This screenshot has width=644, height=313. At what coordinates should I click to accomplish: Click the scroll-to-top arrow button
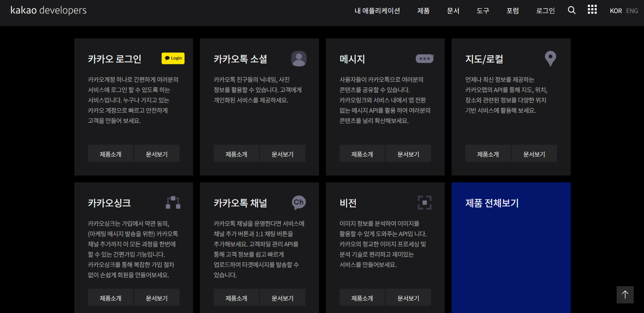pyautogui.click(x=625, y=295)
